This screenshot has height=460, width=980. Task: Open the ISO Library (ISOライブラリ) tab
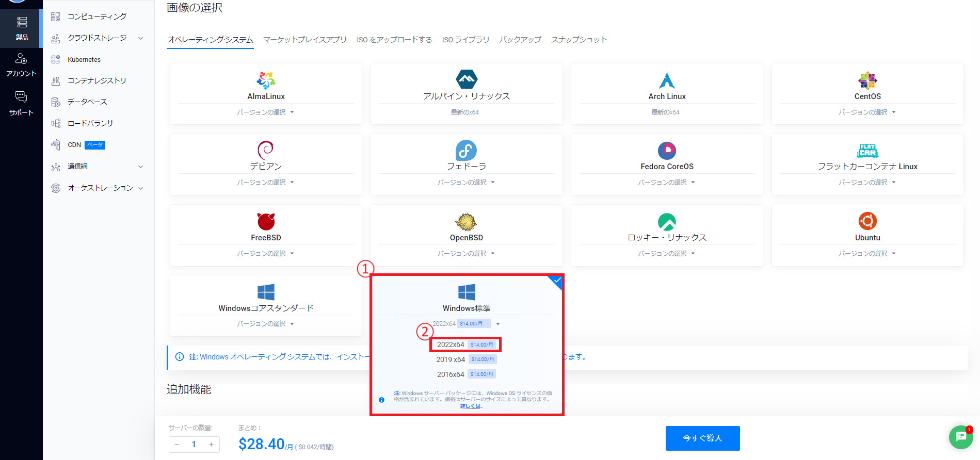[465, 40]
